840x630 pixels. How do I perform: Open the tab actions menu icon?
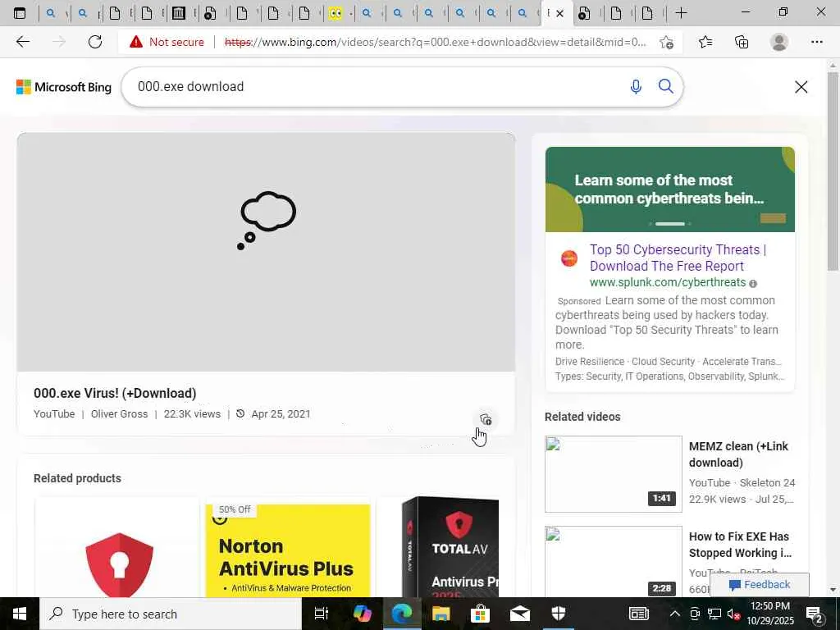pyautogui.click(x=20, y=13)
